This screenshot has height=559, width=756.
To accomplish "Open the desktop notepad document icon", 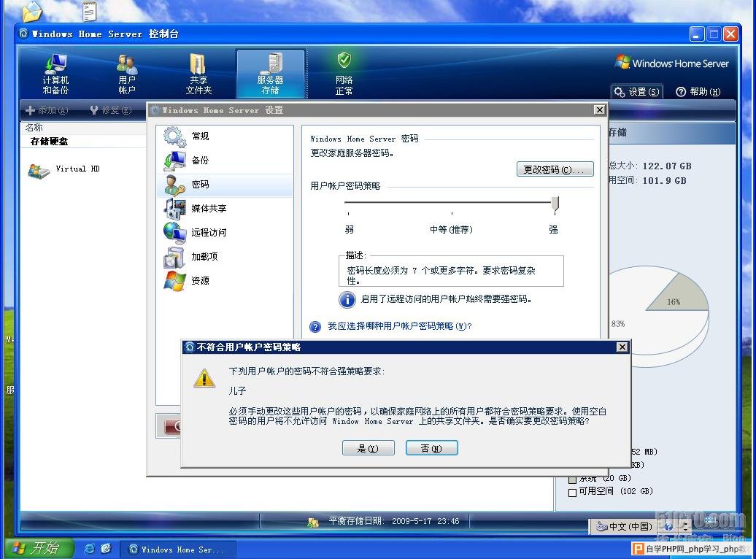I will click(90, 12).
